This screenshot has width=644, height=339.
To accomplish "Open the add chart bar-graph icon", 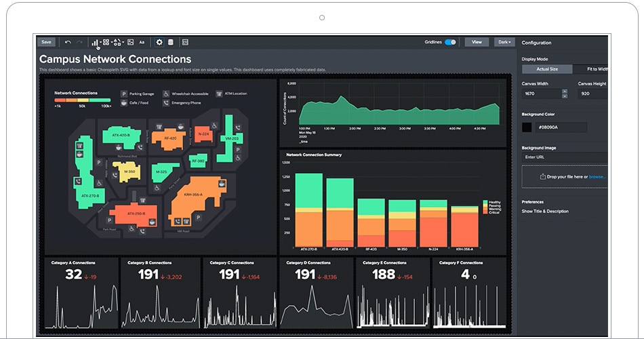I will [x=94, y=42].
